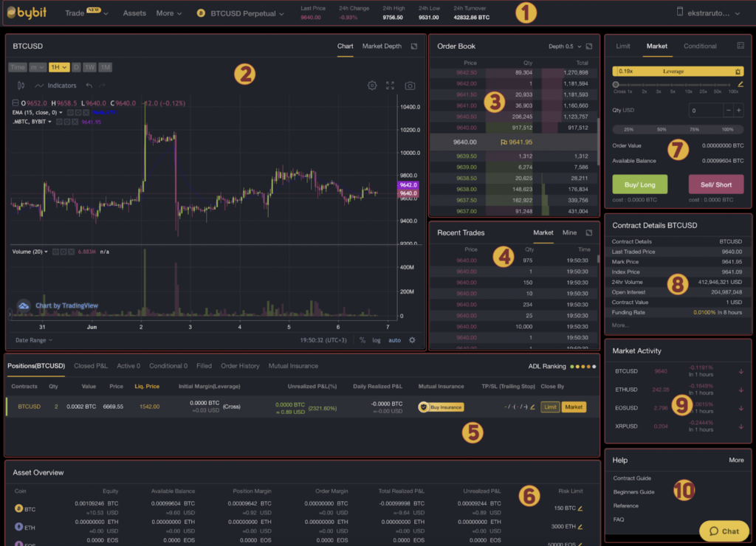
Task: Click the Qty USD input field
Action: point(706,111)
